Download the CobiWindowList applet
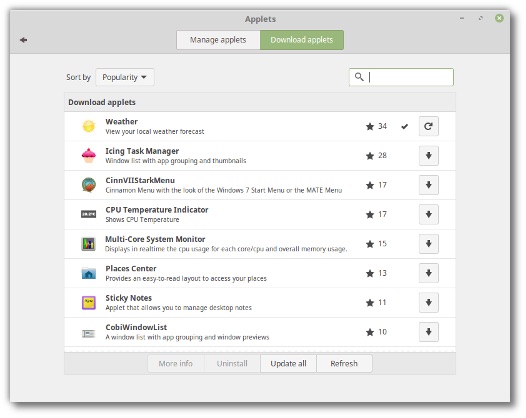This screenshot has width=526, height=418. 428,332
